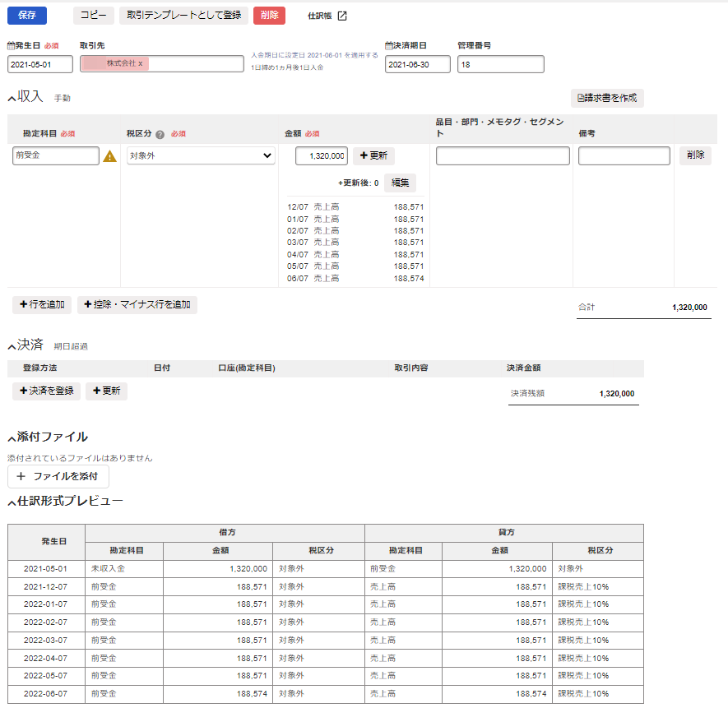Click the calendar icon next to 決済期日

click(389, 45)
